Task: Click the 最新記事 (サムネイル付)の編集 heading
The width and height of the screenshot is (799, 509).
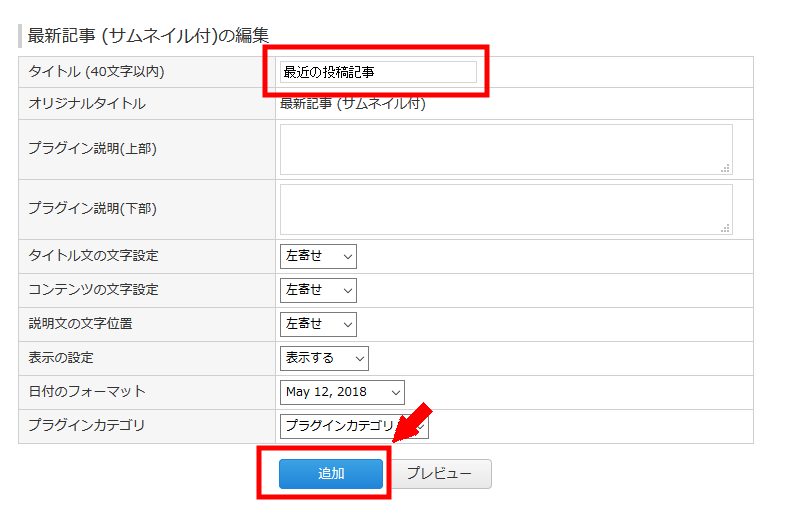Action: pyautogui.click(x=148, y=36)
